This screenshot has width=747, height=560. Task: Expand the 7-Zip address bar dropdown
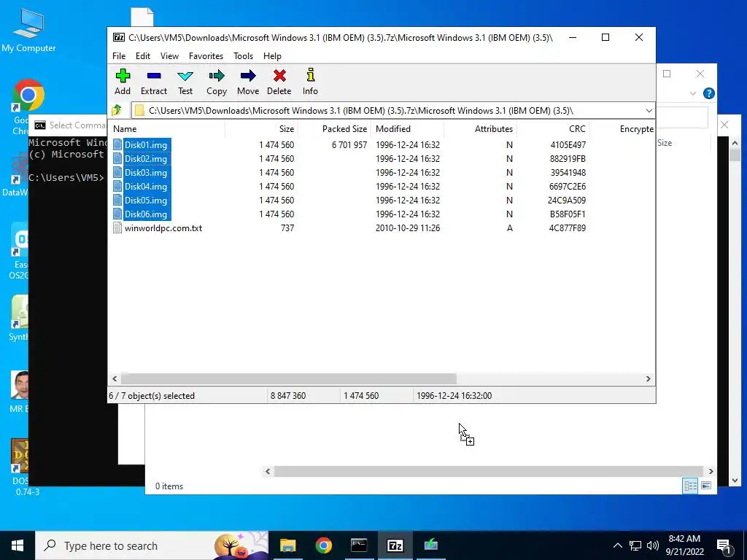click(x=649, y=111)
